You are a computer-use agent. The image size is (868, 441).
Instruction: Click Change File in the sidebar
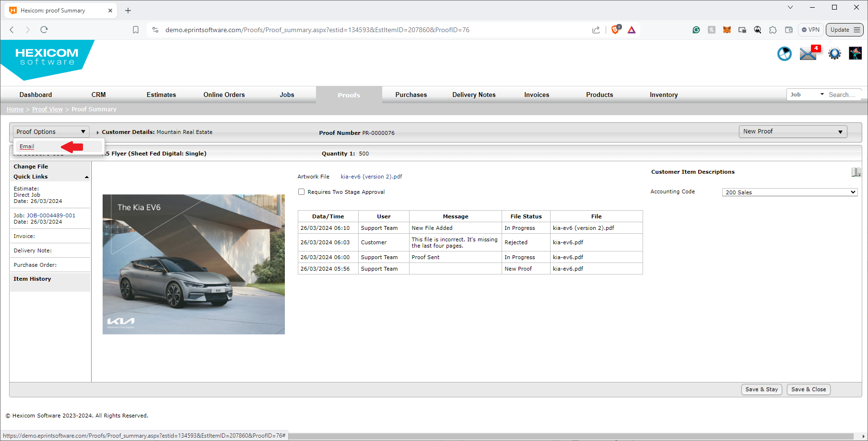click(x=31, y=167)
